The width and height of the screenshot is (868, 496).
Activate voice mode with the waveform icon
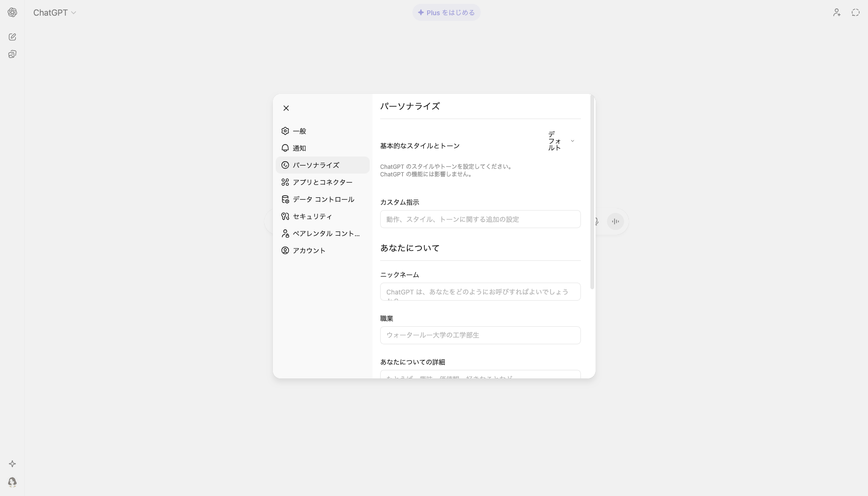tap(616, 221)
